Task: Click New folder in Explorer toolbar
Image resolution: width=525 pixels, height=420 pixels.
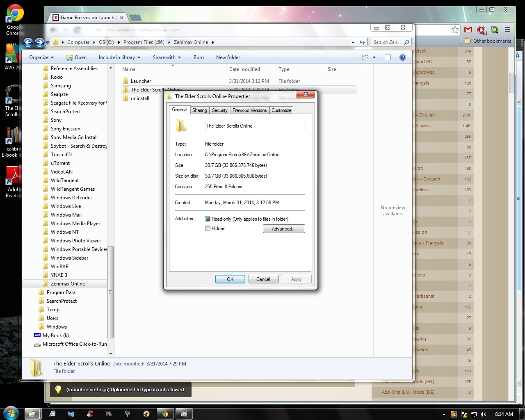Action: point(228,57)
